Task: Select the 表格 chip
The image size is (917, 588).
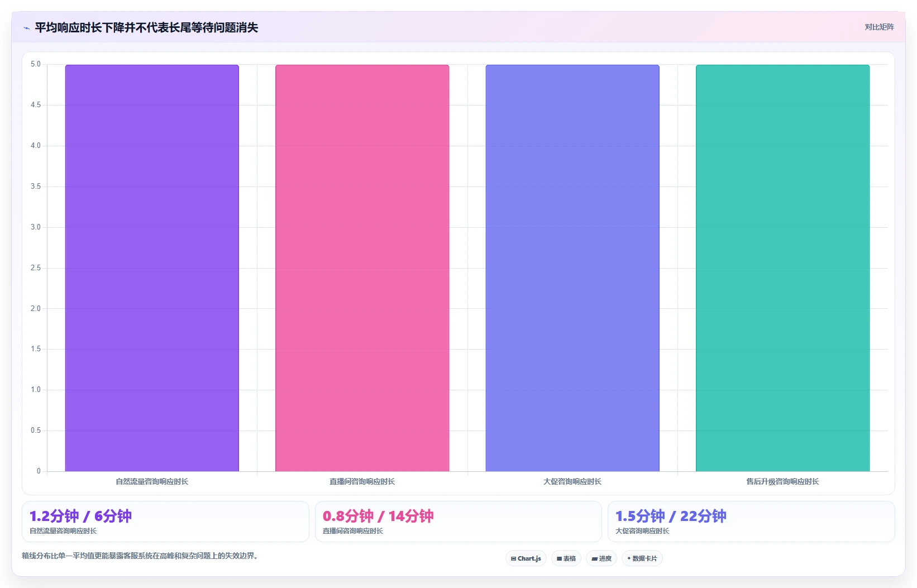Action: point(566,558)
